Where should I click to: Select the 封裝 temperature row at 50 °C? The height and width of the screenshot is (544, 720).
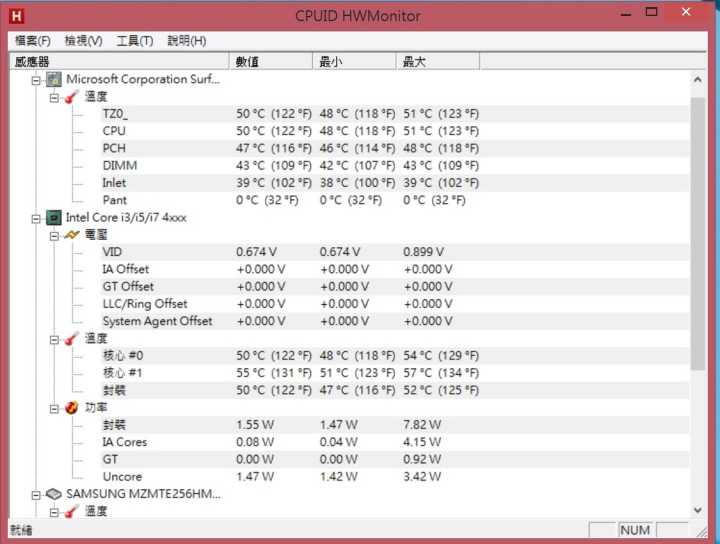click(x=395, y=390)
